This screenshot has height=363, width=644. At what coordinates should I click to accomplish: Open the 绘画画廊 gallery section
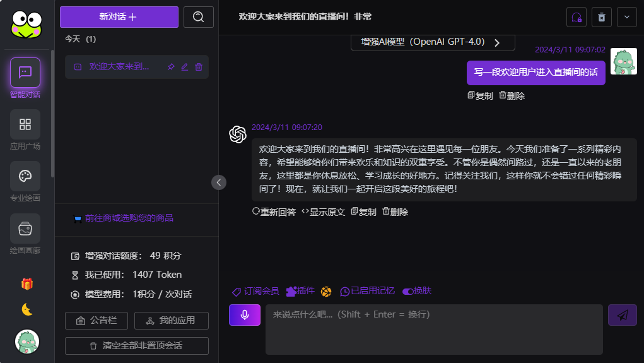click(25, 234)
